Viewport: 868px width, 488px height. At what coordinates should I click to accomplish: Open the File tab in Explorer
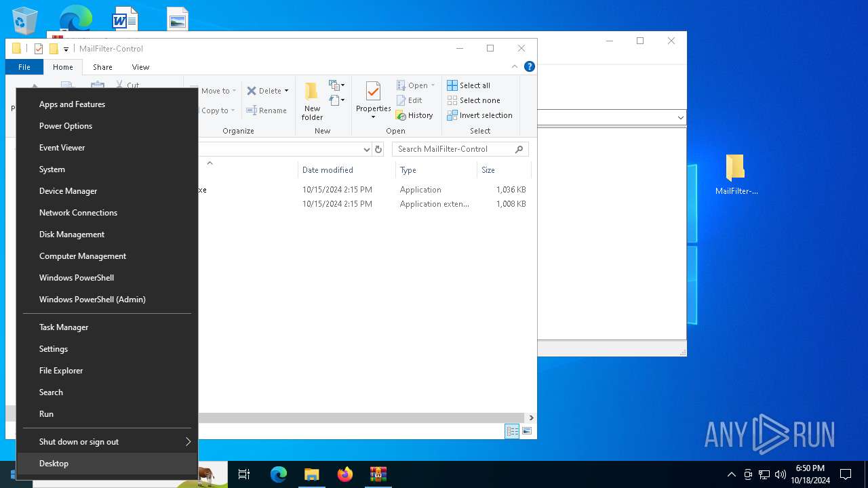(x=24, y=67)
